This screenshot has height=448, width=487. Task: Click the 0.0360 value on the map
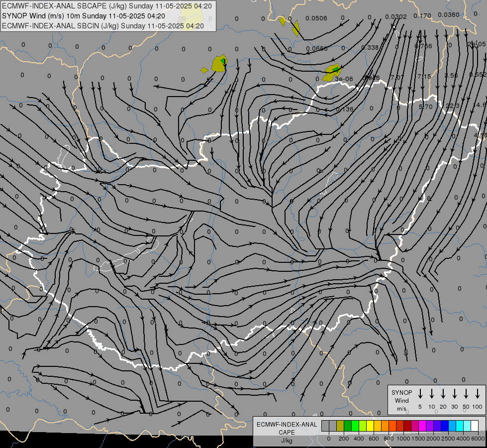tap(449, 14)
